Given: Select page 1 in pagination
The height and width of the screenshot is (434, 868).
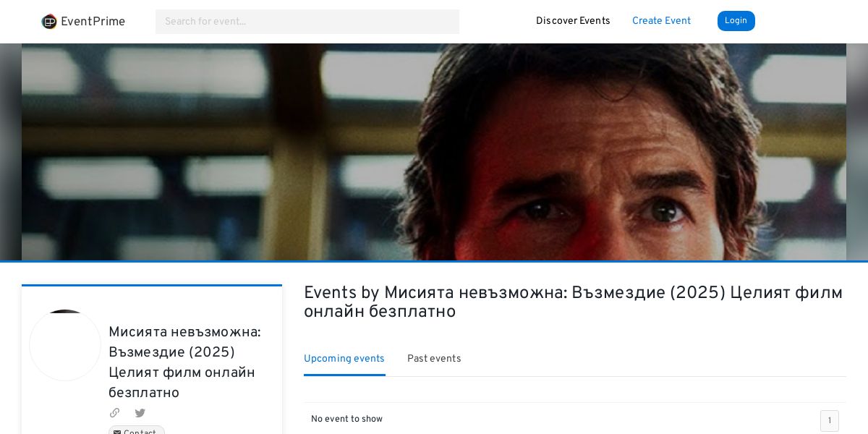Looking at the screenshot, I should click(x=830, y=420).
